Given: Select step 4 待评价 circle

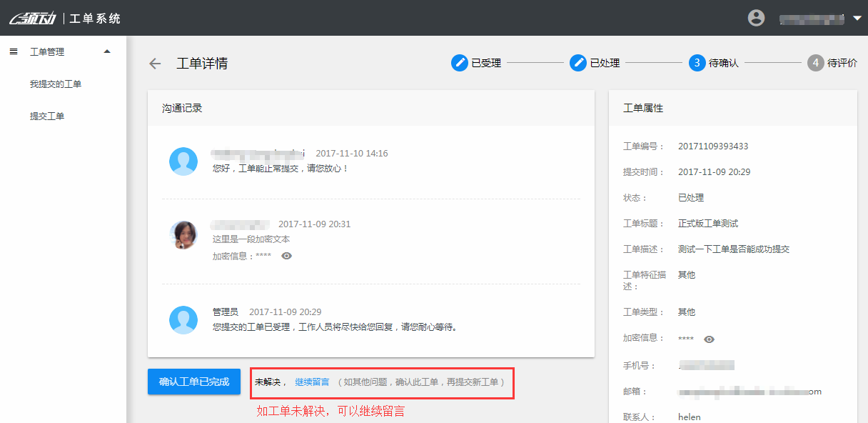Looking at the screenshot, I should 815,63.
